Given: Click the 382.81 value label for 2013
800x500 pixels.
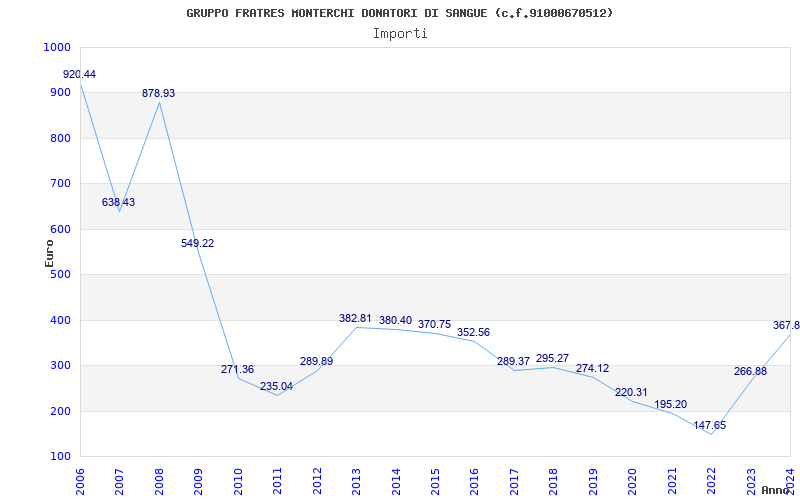Looking at the screenshot, I should [355, 318].
